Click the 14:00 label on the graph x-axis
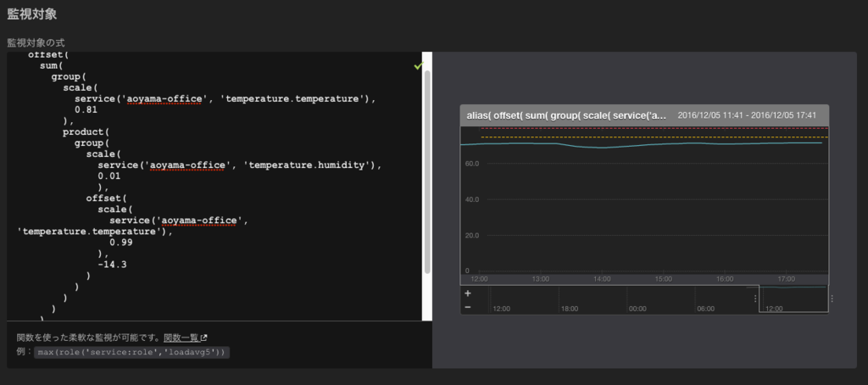Image resolution: width=868 pixels, height=385 pixels. click(x=601, y=279)
